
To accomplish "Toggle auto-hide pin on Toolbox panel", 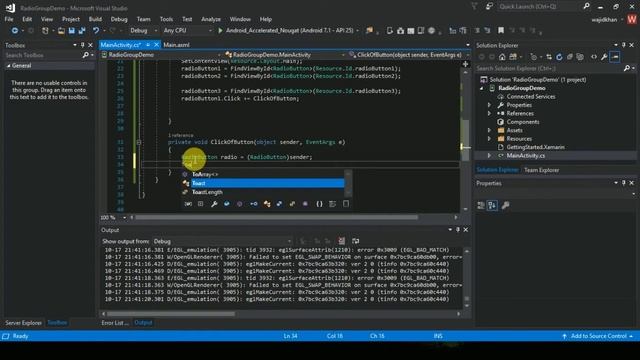I will tap(82, 45).
